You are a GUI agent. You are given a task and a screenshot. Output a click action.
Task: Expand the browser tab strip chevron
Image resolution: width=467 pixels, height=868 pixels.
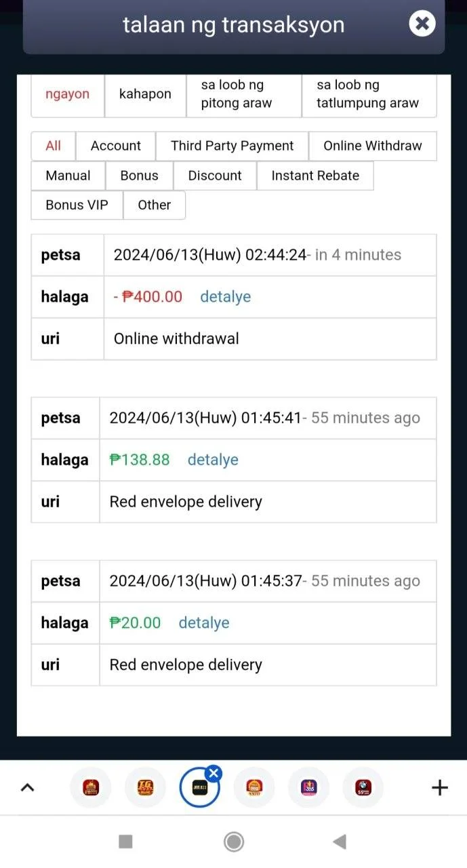click(x=27, y=787)
